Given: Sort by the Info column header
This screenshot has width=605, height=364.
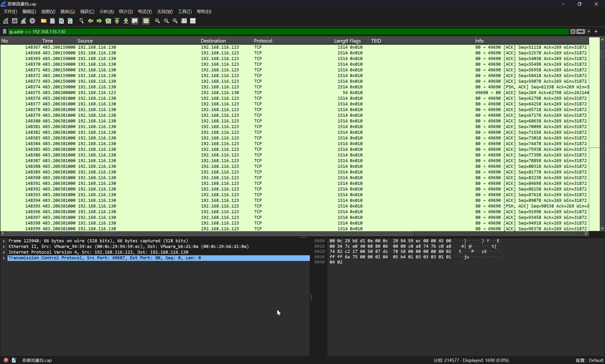Looking at the screenshot, I should [x=531, y=41].
